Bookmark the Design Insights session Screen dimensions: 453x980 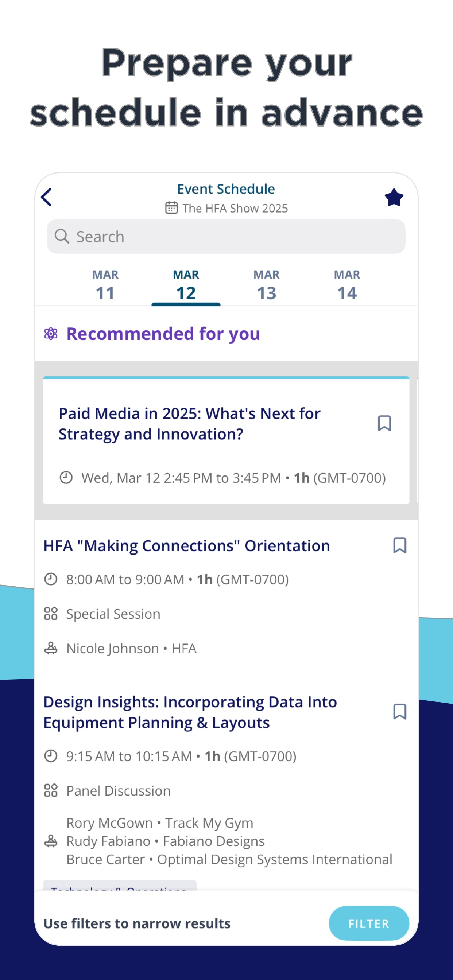pos(400,711)
